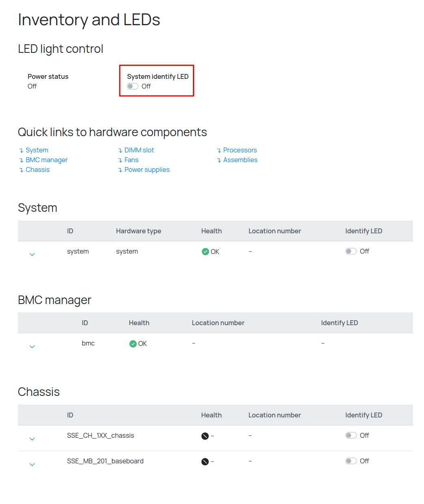Click the black health icon for SSE_CH_1XX_chassis

click(x=205, y=436)
